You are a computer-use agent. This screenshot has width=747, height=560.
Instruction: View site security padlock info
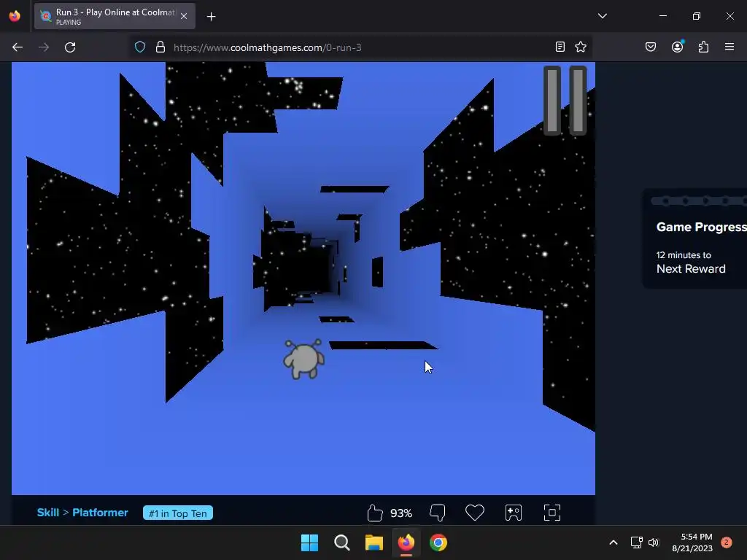point(160,47)
